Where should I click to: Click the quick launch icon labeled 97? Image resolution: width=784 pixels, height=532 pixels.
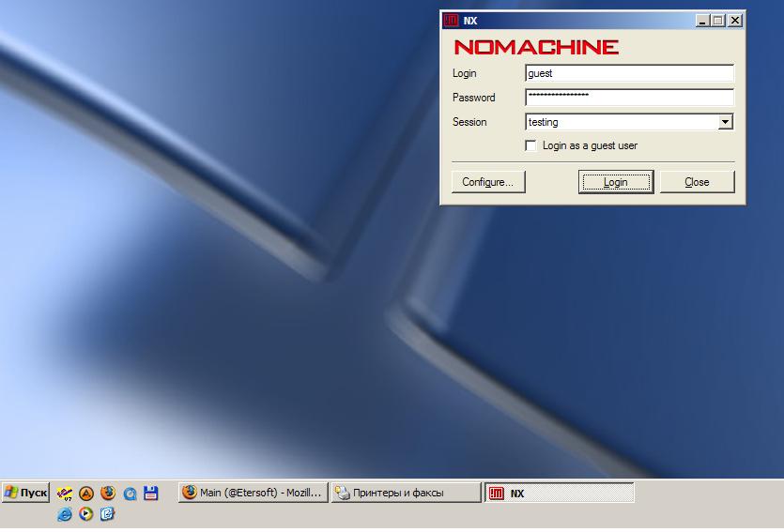[64, 493]
